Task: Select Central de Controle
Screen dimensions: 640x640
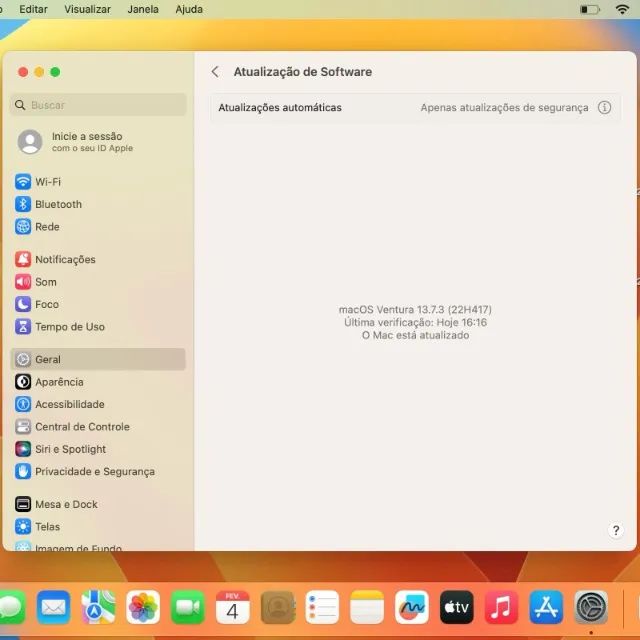Action: (98, 427)
